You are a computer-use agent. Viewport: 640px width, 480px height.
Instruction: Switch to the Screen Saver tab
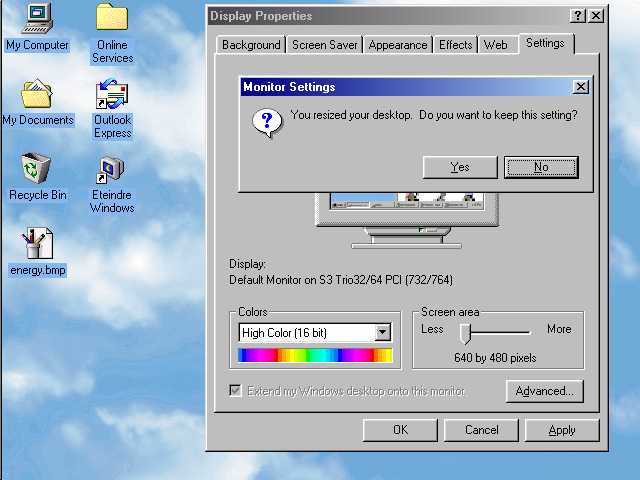click(325, 45)
